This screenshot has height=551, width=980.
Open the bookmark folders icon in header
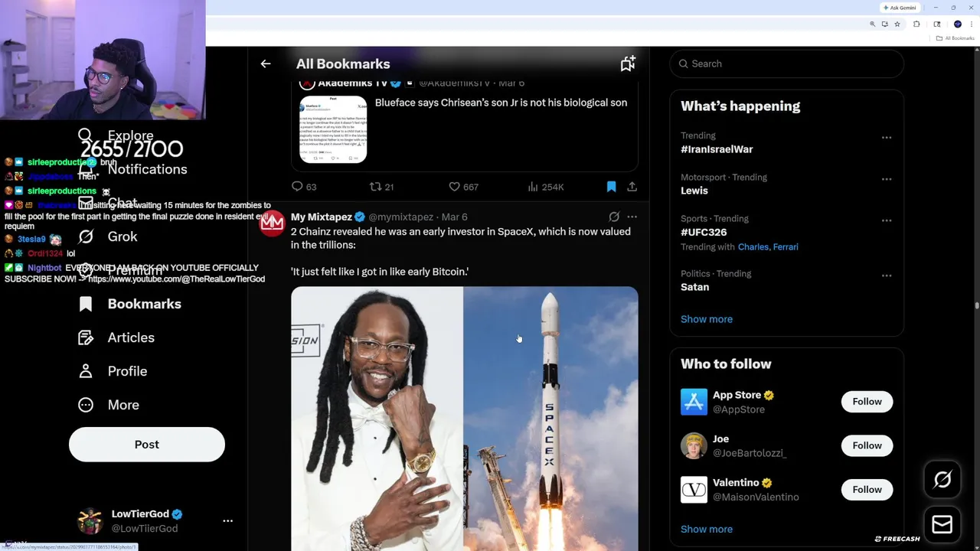pos(628,64)
